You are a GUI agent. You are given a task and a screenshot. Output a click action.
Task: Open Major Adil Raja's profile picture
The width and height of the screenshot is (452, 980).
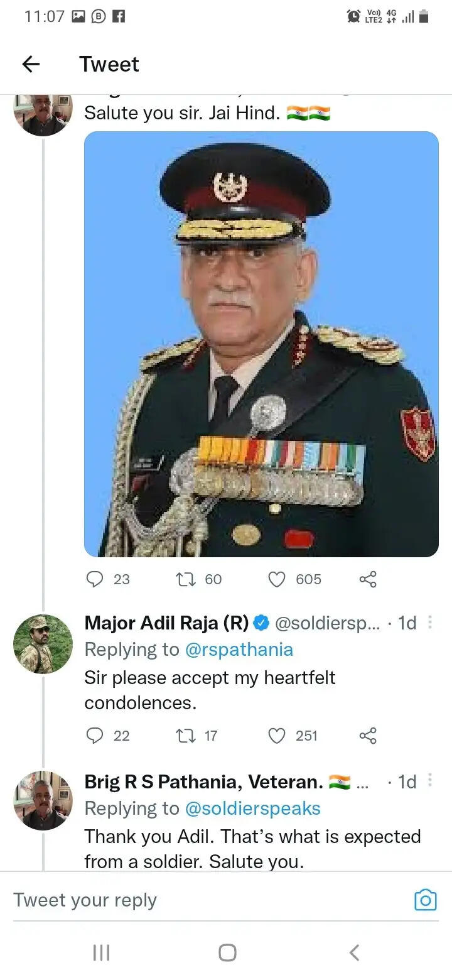coord(42,643)
